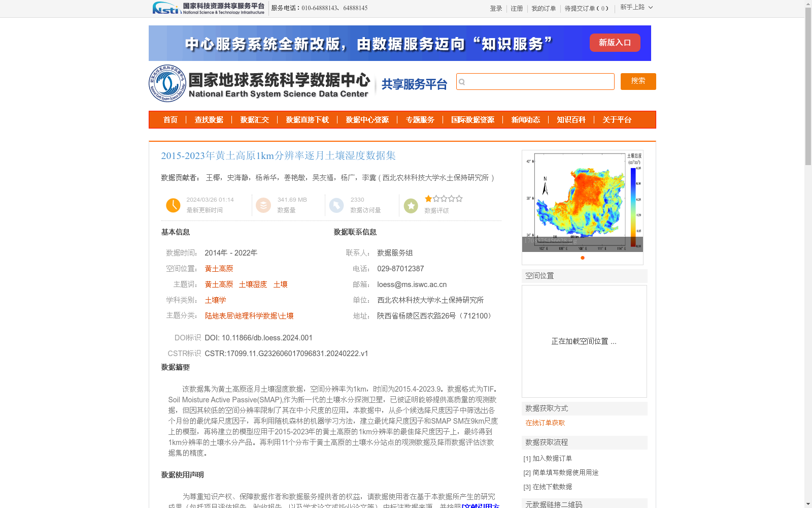
Task: Open the 专题服务 menu item
Action: (x=420, y=120)
